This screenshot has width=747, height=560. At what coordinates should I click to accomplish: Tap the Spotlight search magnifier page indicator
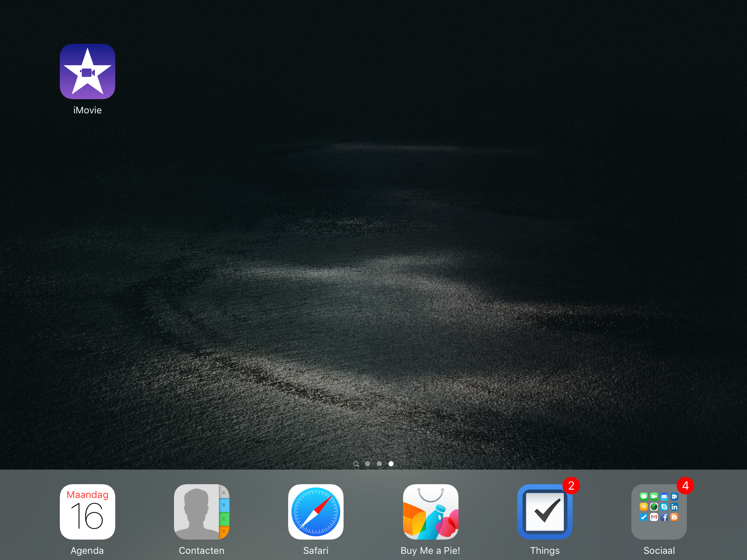[356, 464]
